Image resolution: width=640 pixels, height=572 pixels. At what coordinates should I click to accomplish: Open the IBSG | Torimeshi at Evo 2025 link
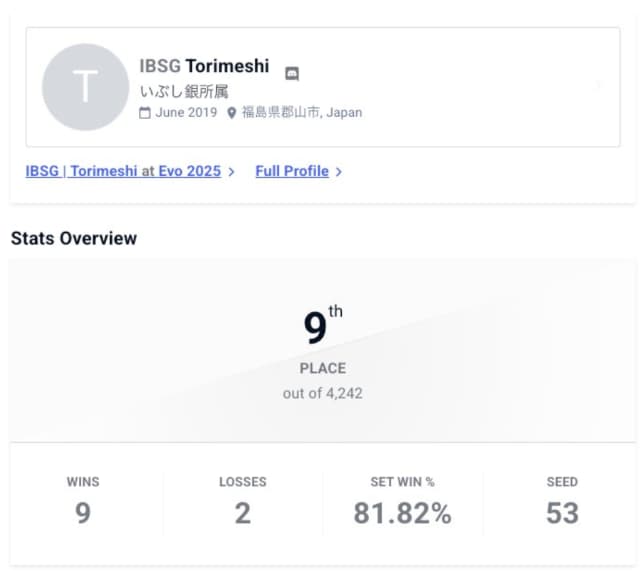click(x=123, y=171)
